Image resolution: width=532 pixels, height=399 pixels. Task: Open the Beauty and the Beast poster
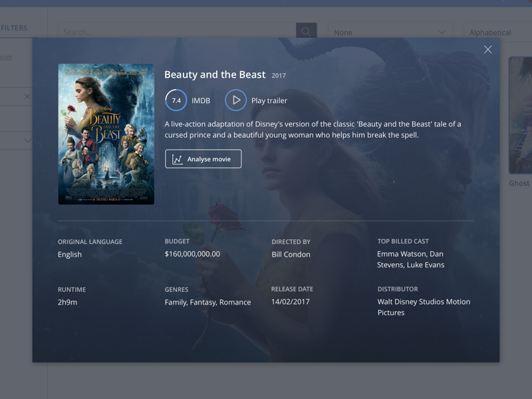coord(106,134)
